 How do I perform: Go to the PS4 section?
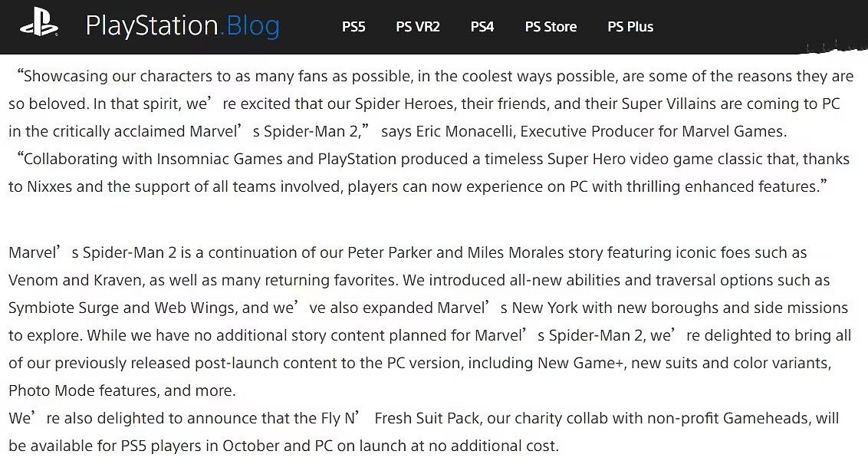(x=482, y=27)
